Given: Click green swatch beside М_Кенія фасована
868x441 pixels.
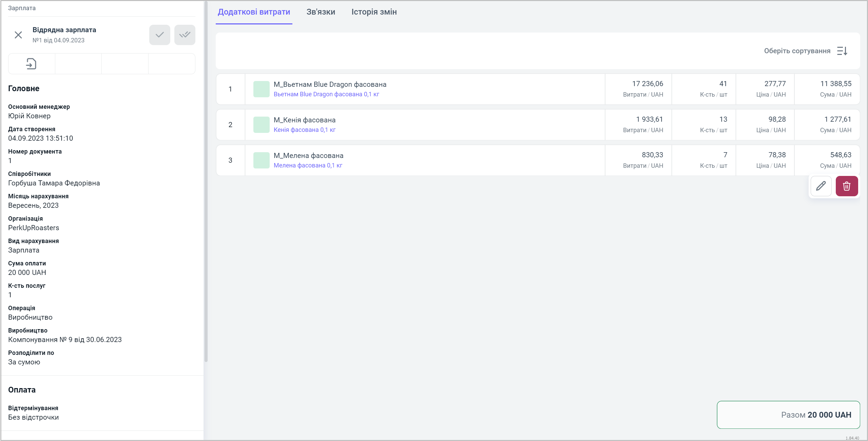Looking at the screenshot, I should tap(261, 125).
